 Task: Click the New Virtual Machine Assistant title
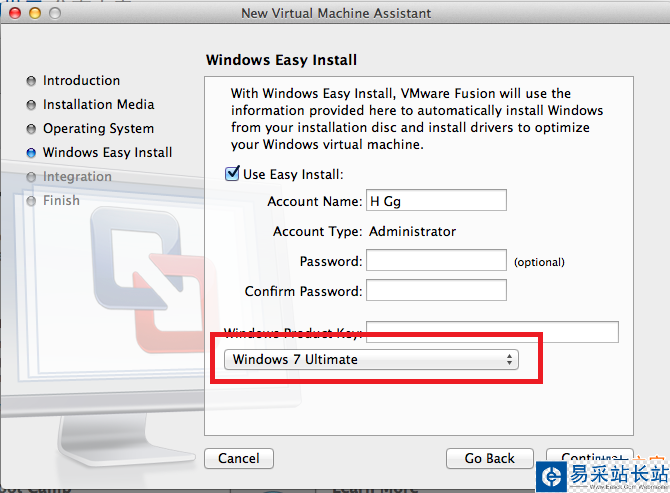coord(336,13)
